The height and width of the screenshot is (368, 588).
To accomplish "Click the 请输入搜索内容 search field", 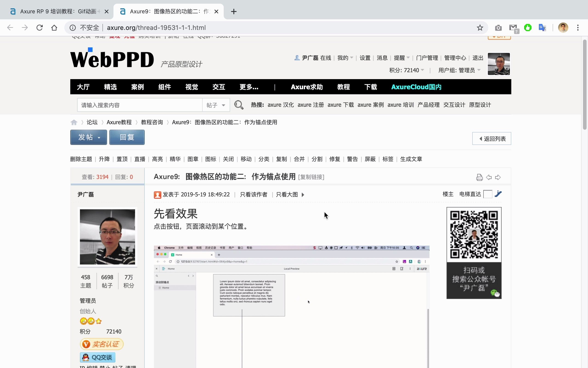I will tap(140, 105).
